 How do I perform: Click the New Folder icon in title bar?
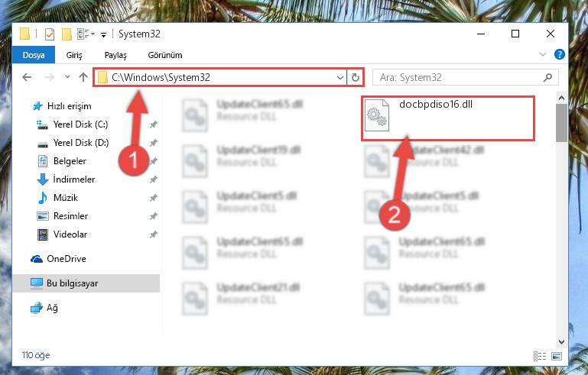click(67, 34)
